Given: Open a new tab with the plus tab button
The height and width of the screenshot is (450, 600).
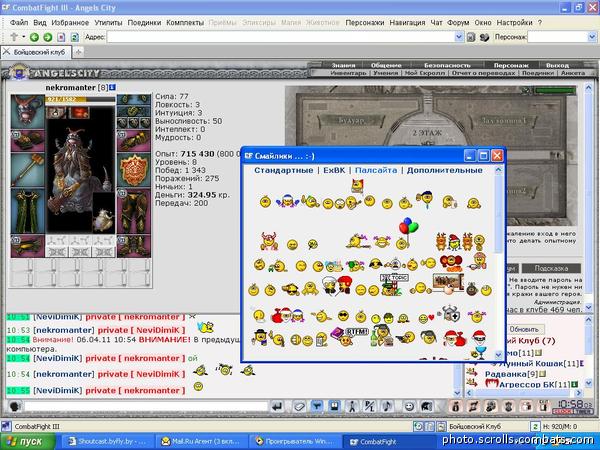Looking at the screenshot, I should [x=78, y=52].
